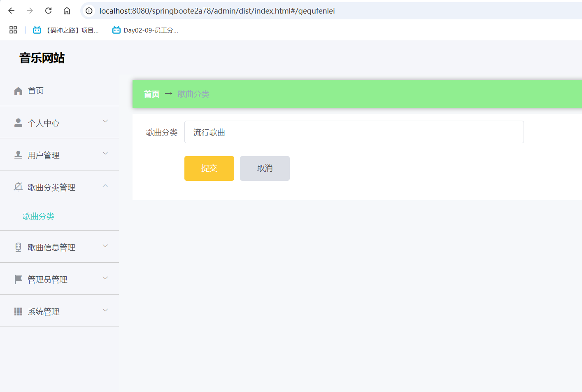Expand the 用户管理 chevron
Image resolution: width=582 pixels, height=392 pixels.
(105, 153)
